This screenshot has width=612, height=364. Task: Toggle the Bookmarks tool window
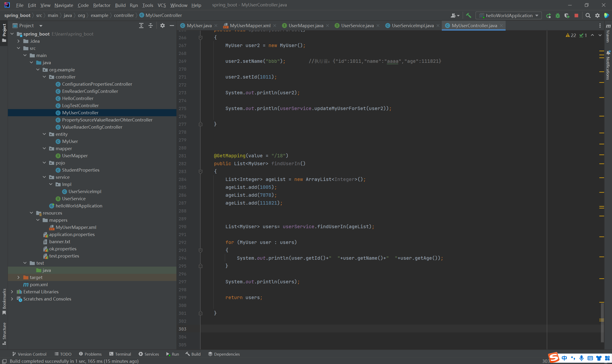tap(4, 301)
